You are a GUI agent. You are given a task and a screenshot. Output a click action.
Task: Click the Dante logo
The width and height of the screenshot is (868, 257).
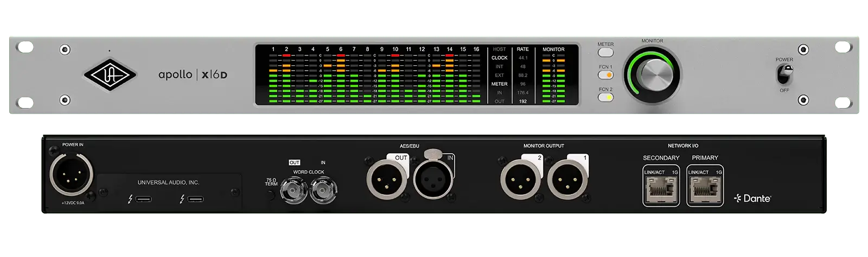pyautogui.click(x=752, y=198)
